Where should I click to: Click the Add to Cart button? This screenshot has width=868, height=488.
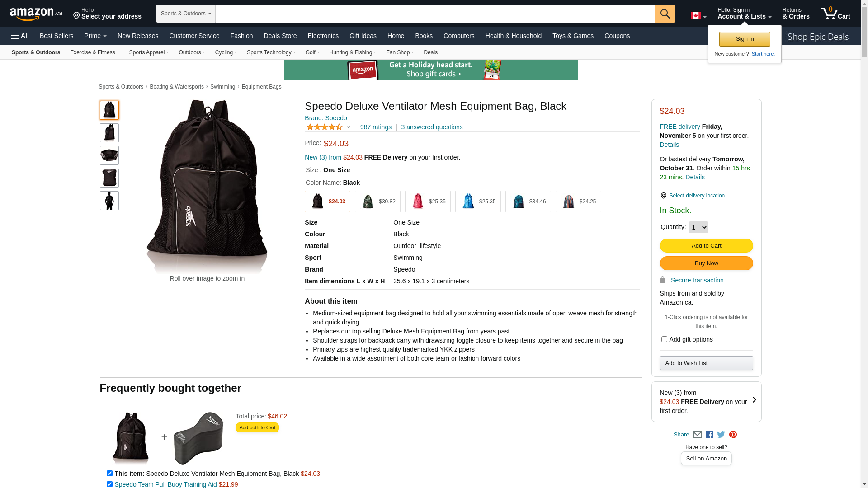pyautogui.click(x=706, y=246)
